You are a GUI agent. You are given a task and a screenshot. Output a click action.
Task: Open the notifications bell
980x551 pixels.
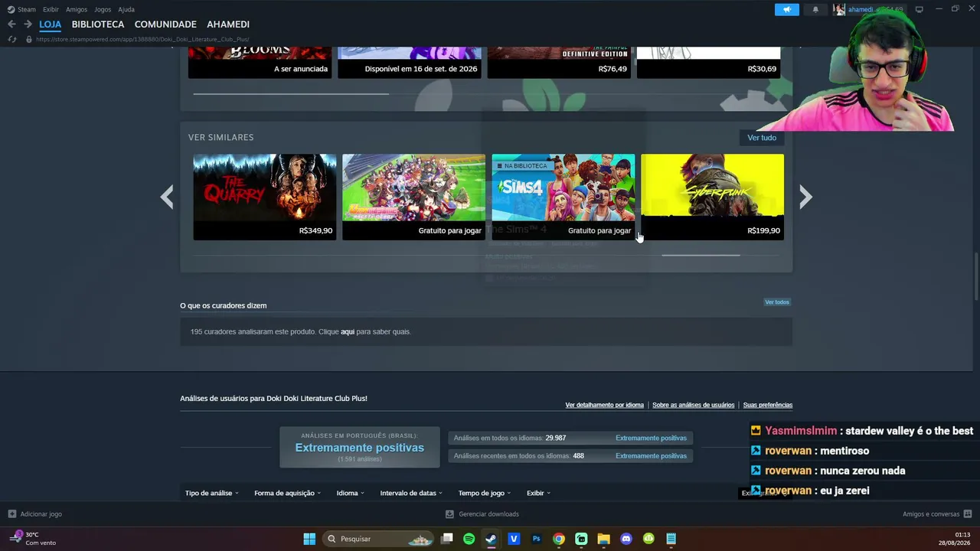click(815, 10)
